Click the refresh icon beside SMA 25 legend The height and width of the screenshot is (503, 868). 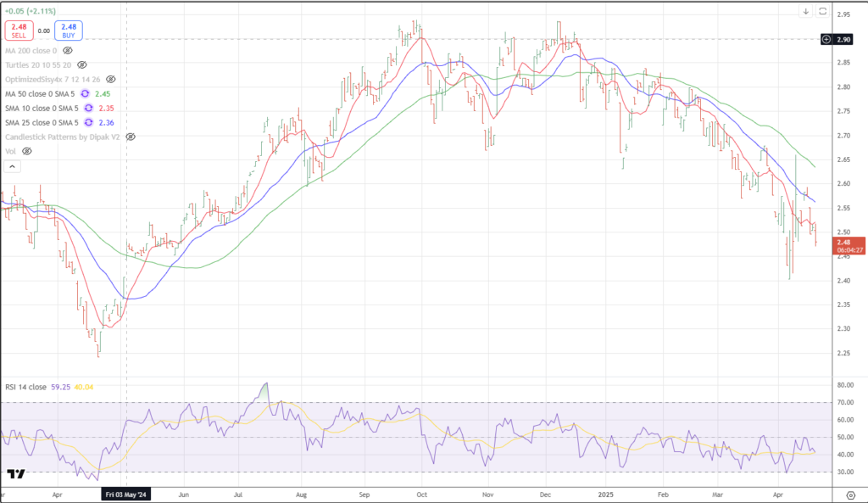pos(88,122)
